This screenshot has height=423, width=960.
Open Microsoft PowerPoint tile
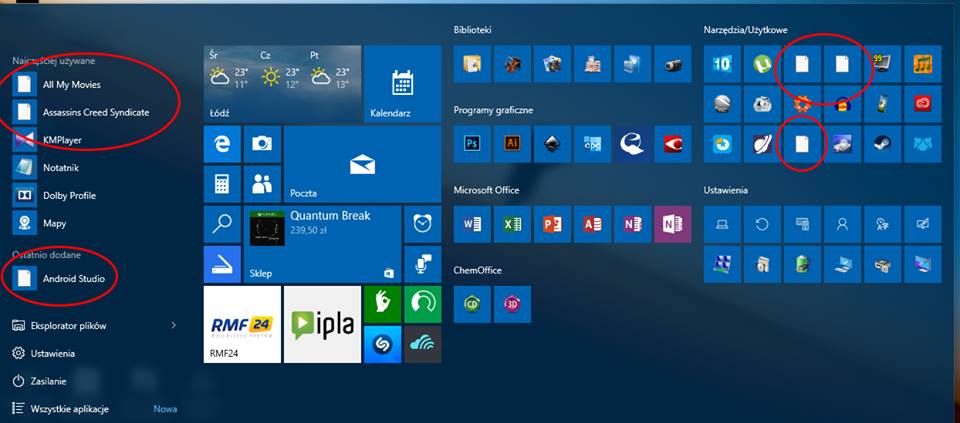click(x=552, y=224)
